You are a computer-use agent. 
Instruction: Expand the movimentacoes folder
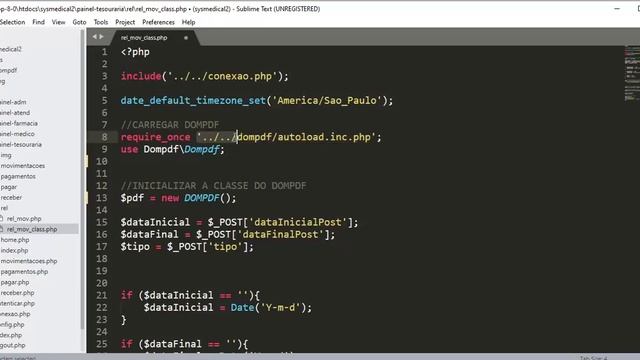coord(22,166)
